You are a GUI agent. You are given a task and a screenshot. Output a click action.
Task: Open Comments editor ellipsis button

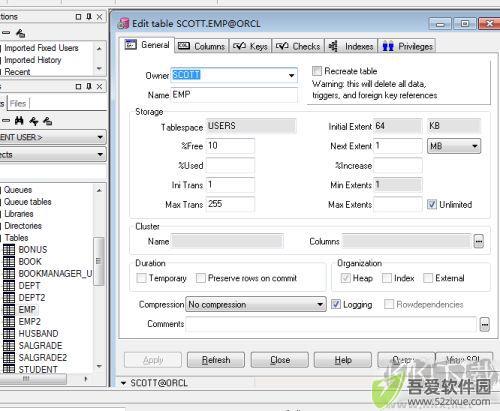(x=485, y=324)
